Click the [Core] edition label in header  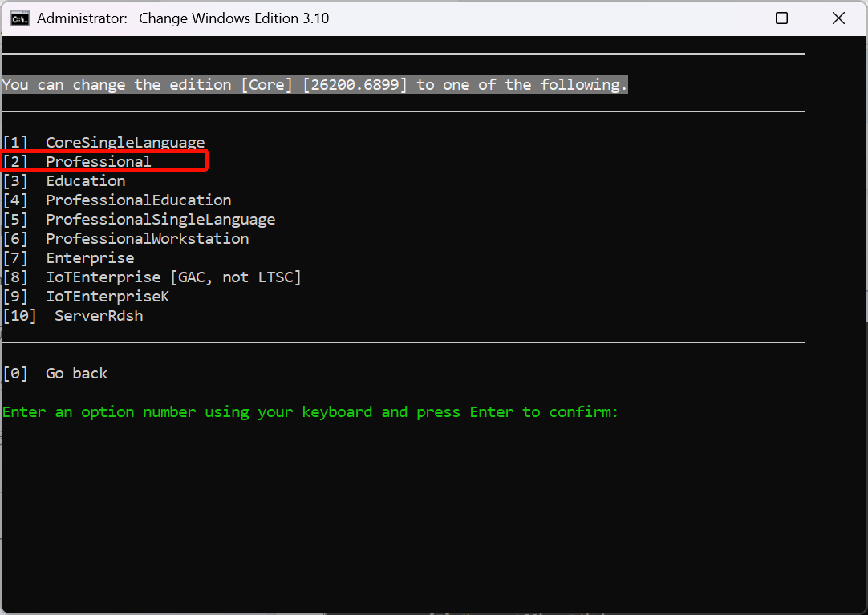click(266, 85)
